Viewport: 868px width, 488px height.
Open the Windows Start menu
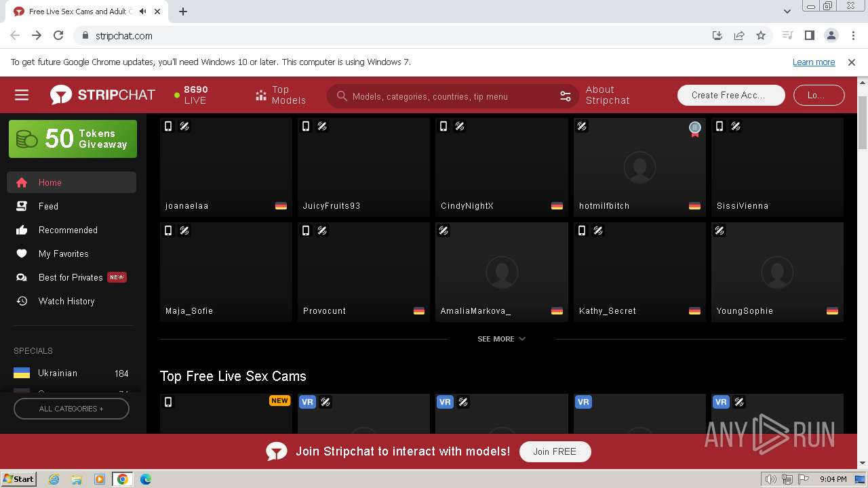(x=18, y=479)
